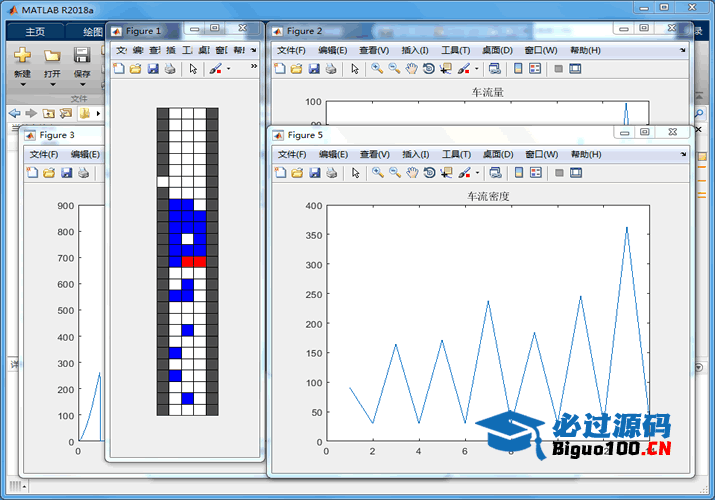This screenshot has height=500, width=715.
Task: Select Zoom Out tool in Figure 5
Action: tap(395, 173)
